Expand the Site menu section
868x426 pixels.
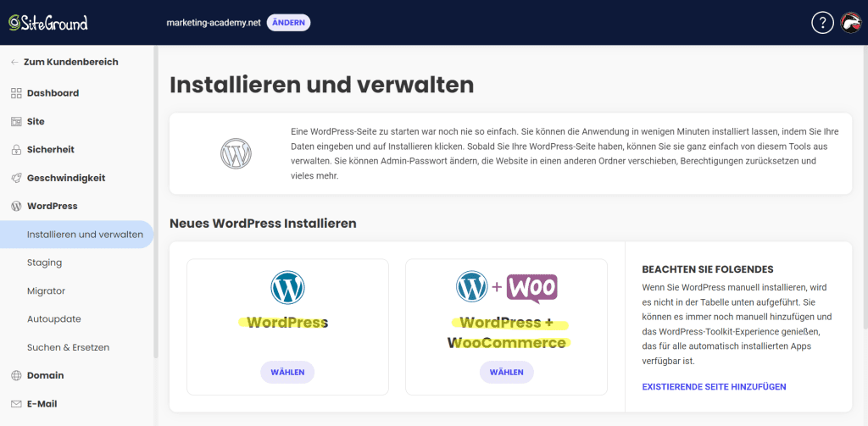pos(36,121)
